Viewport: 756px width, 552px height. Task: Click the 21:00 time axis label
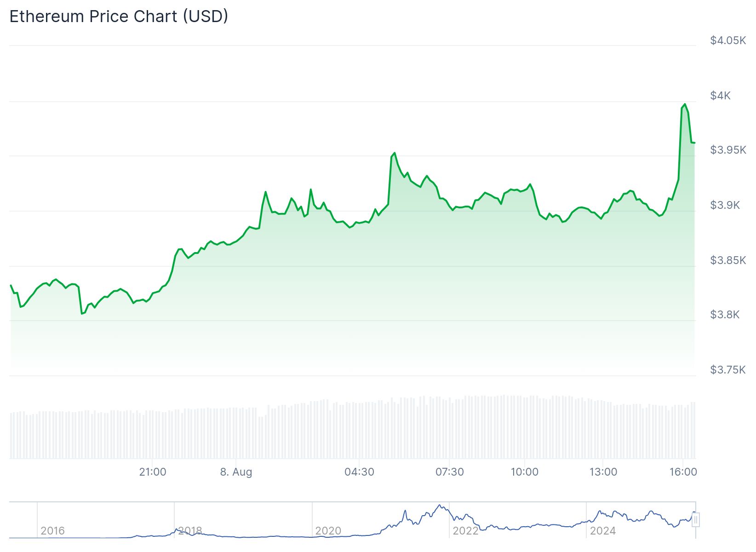pyautogui.click(x=153, y=472)
